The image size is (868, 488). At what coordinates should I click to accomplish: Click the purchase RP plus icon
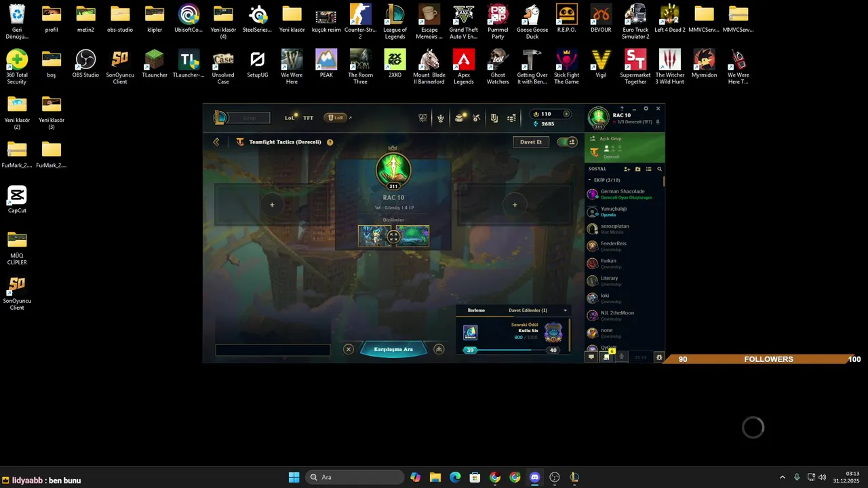567,114
